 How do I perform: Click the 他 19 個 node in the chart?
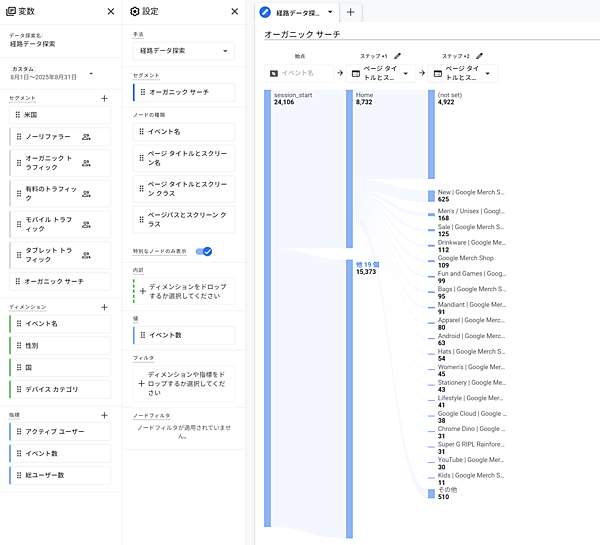coord(363,266)
